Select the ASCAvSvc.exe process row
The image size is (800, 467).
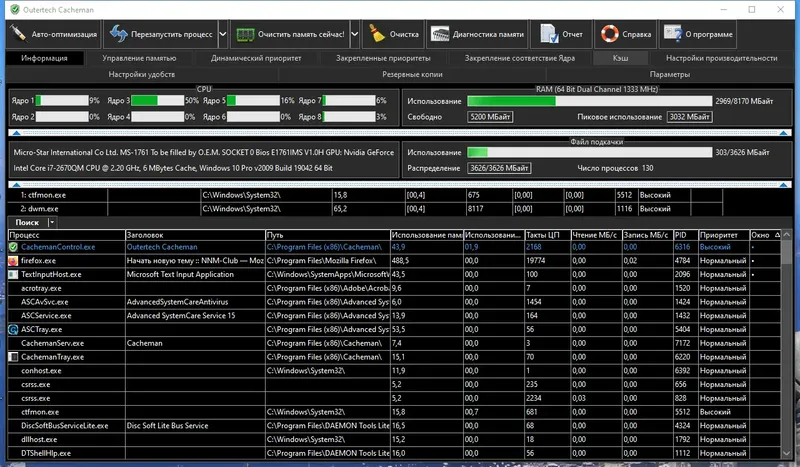click(x=394, y=302)
